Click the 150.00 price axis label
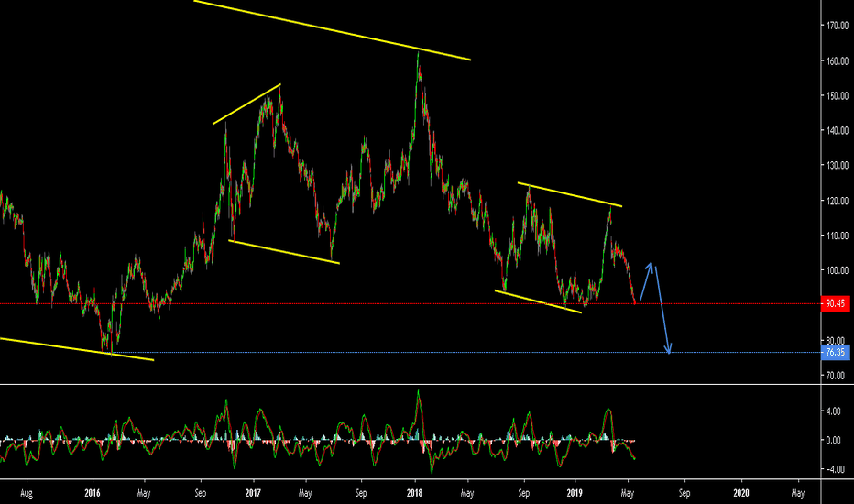 tap(838, 96)
